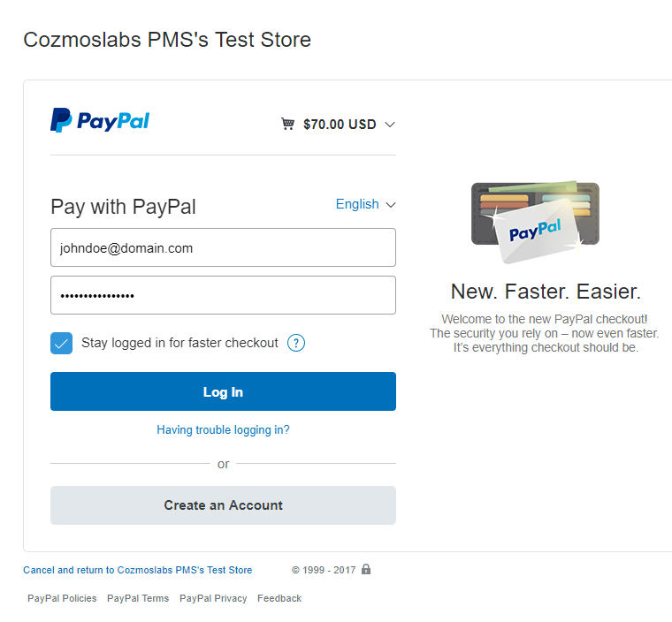Click the Feedback footer link
This screenshot has width=672, height=622.
[x=279, y=598]
